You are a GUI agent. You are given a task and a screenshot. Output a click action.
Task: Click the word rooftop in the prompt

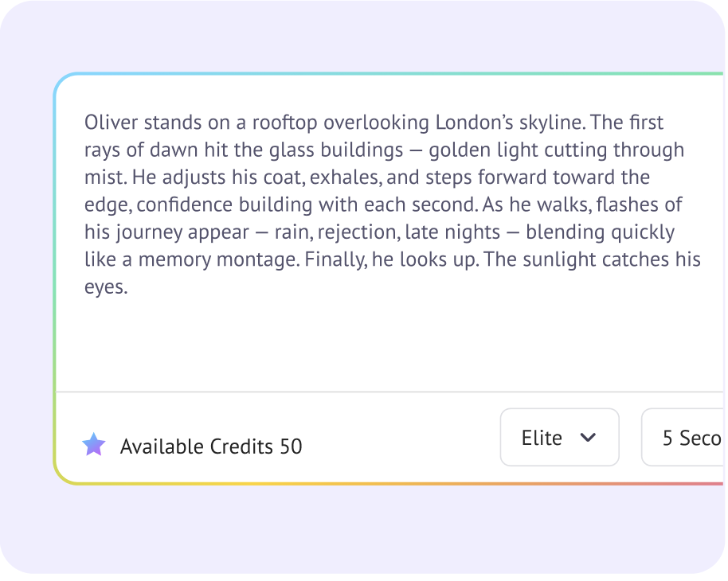click(285, 123)
